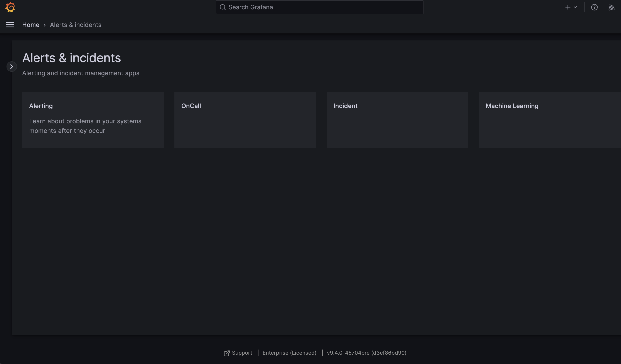621x364 pixels.
Task: Select the Alerts & incidents breadcrumb item
Action: pos(75,25)
